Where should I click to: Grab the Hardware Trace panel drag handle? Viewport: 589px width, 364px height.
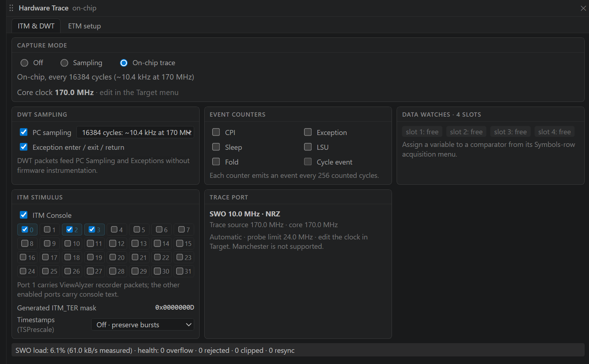click(11, 8)
